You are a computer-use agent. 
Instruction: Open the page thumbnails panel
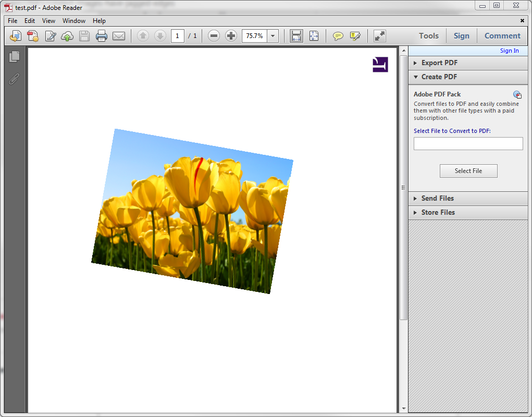(x=15, y=57)
